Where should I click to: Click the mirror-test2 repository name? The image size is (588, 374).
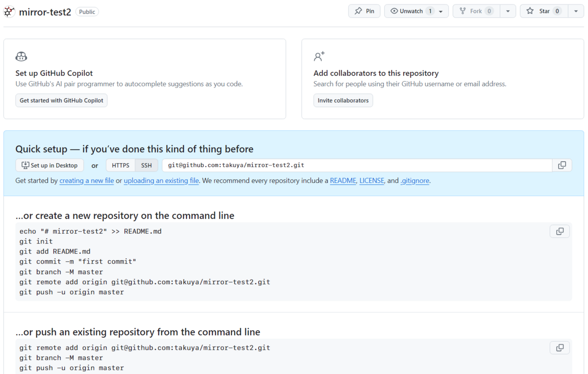pyautogui.click(x=45, y=12)
